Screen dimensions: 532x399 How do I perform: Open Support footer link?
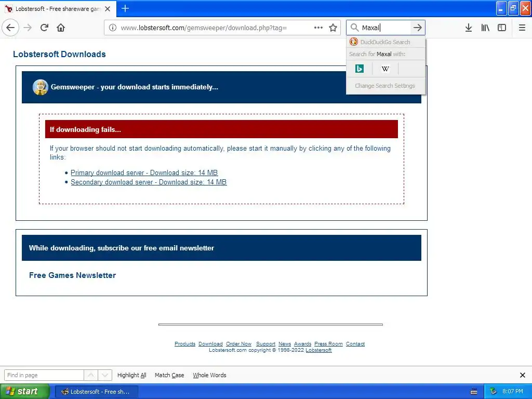[265, 344]
